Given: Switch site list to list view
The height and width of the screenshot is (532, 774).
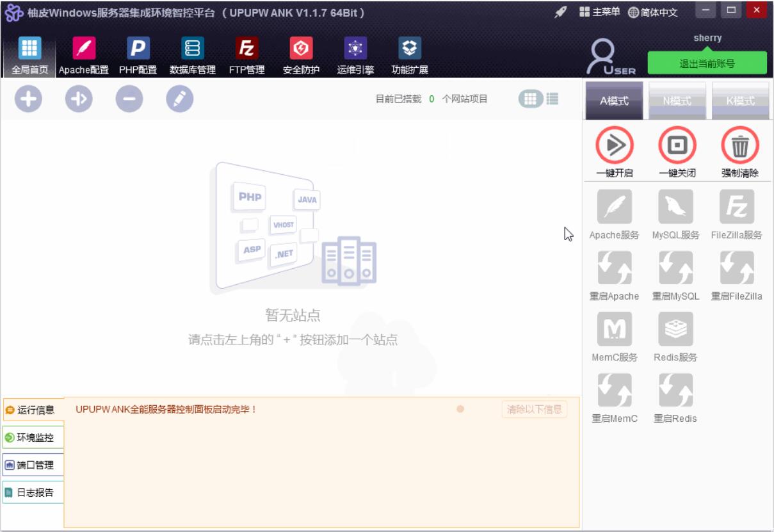Looking at the screenshot, I should [552, 99].
